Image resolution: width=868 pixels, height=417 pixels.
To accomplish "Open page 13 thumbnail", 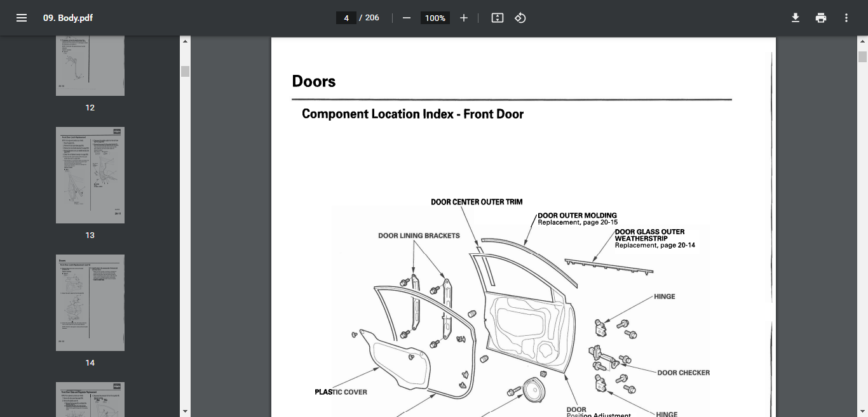I will (x=90, y=175).
